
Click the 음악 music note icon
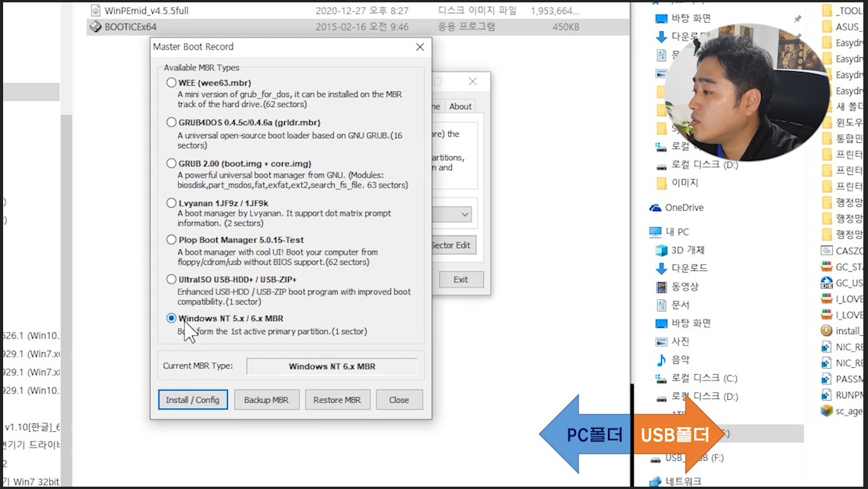pyautogui.click(x=661, y=360)
